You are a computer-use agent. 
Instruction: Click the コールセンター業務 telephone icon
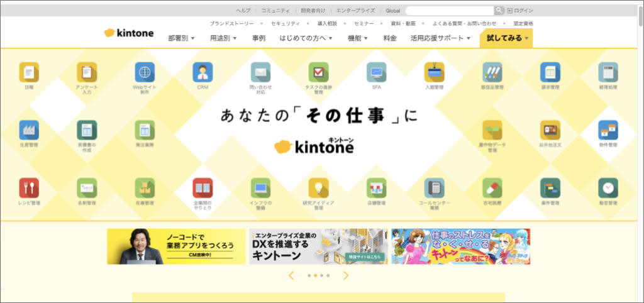435,188
